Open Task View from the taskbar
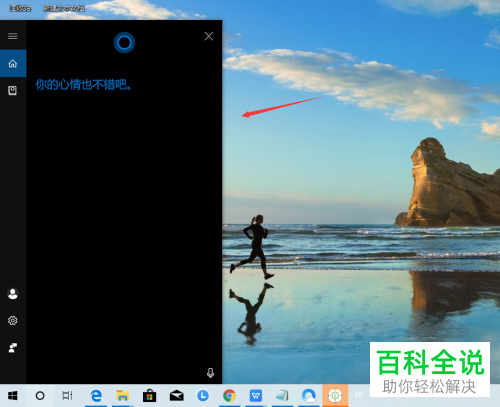 [67, 396]
